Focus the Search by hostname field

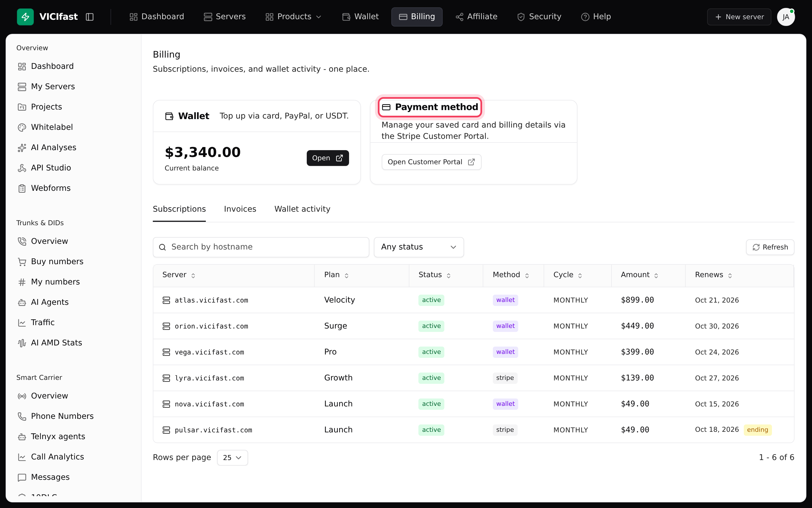coord(261,247)
